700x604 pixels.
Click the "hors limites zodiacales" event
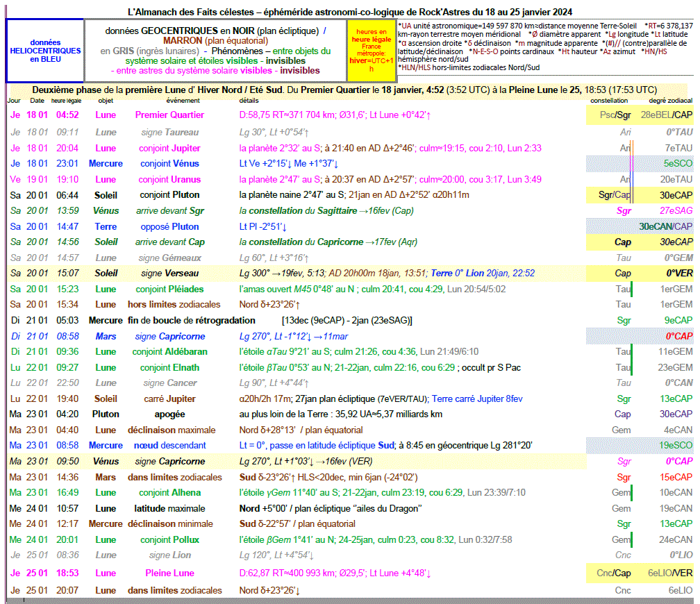[x=174, y=305]
